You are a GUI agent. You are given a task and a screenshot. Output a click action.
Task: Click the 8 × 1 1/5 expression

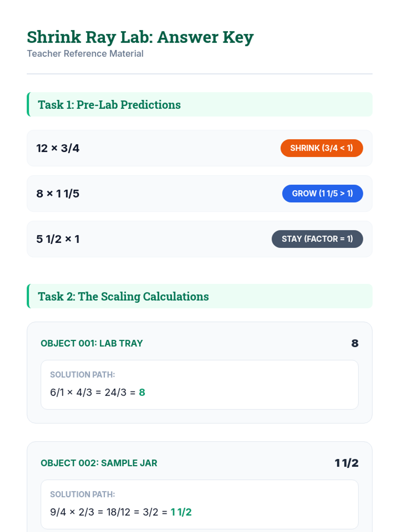coord(58,194)
